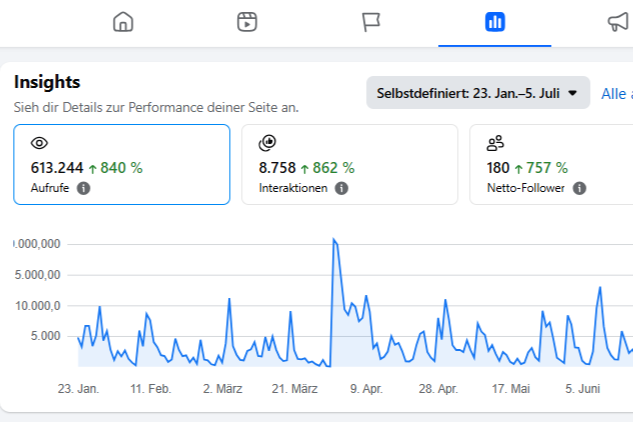Open the Reels video tab icon
Viewport: 633px width, 422px height.
(247, 22)
